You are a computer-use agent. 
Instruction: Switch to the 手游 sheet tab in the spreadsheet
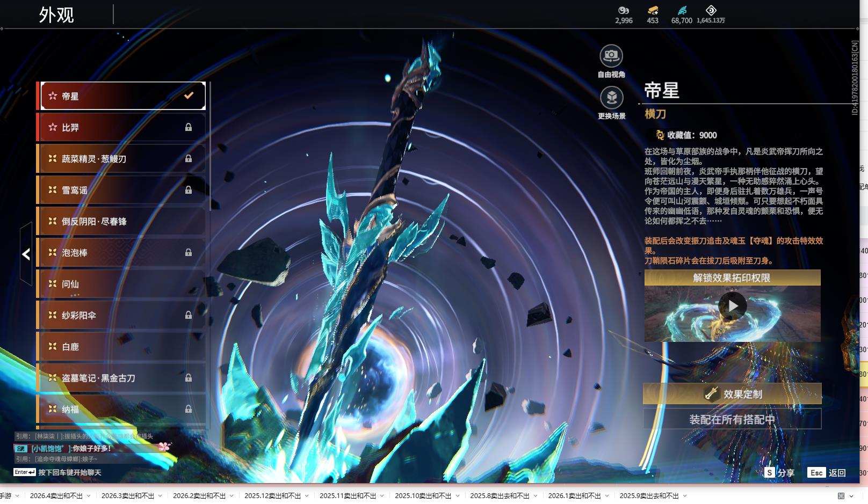point(5,496)
